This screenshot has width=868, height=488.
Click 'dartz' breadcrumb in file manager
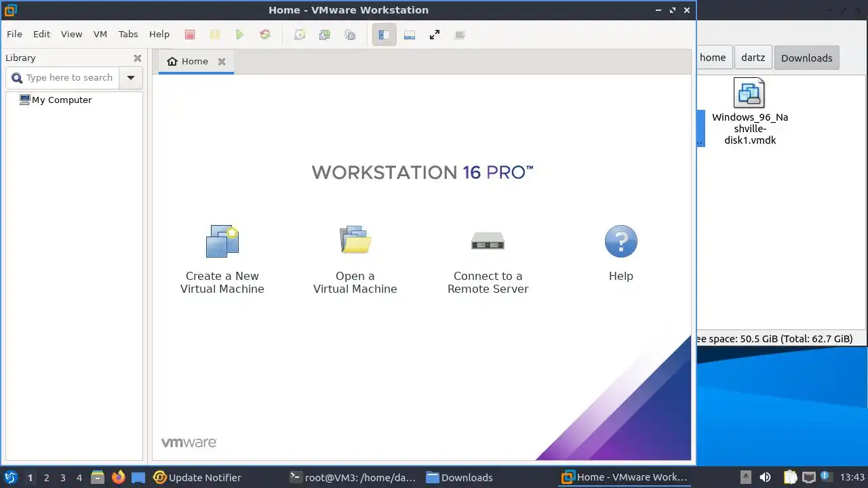[753, 58]
